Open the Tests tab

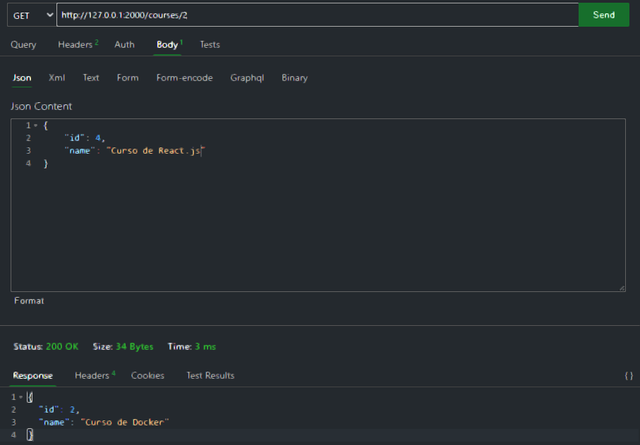tap(210, 44)
